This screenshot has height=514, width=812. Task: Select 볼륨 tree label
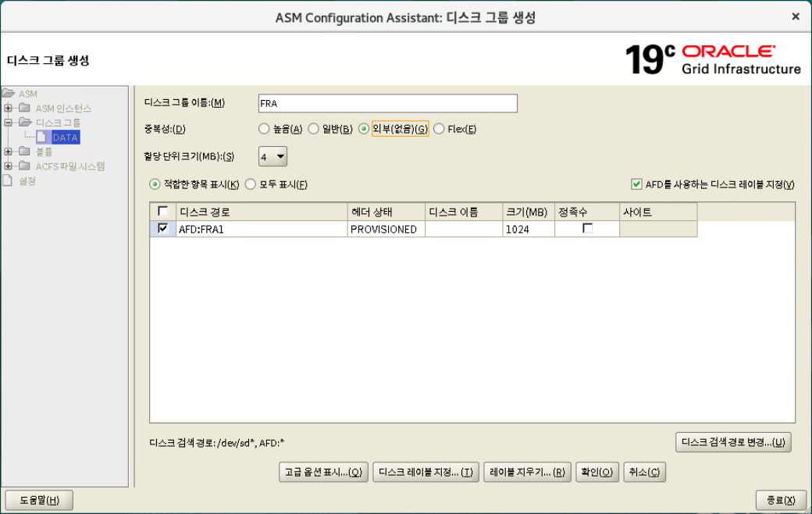tap(44, 152)
